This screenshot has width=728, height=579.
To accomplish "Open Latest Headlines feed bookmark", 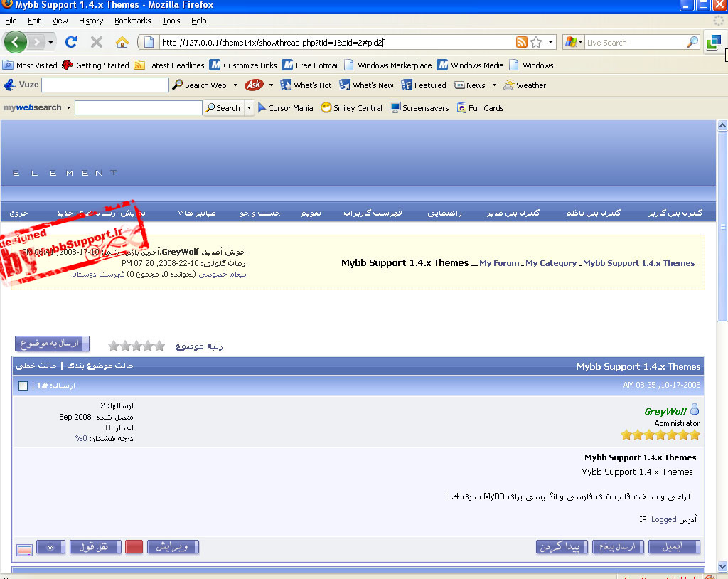I will [169, 65].
